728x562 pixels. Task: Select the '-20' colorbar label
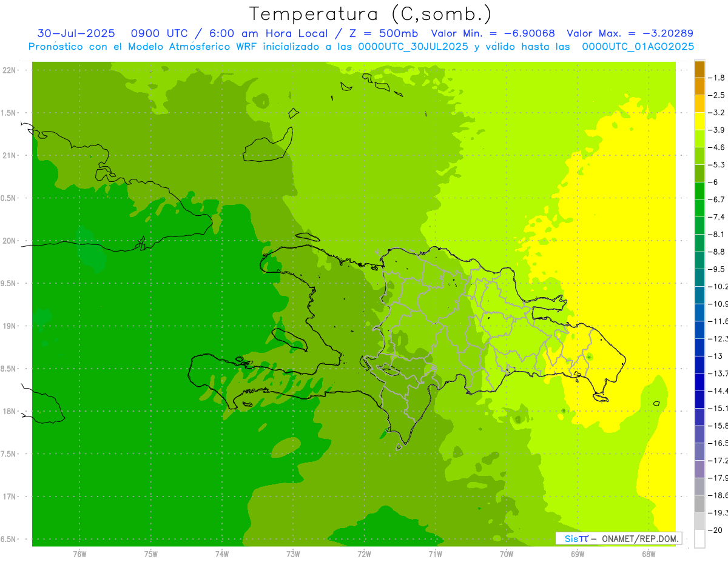[716, 530]
